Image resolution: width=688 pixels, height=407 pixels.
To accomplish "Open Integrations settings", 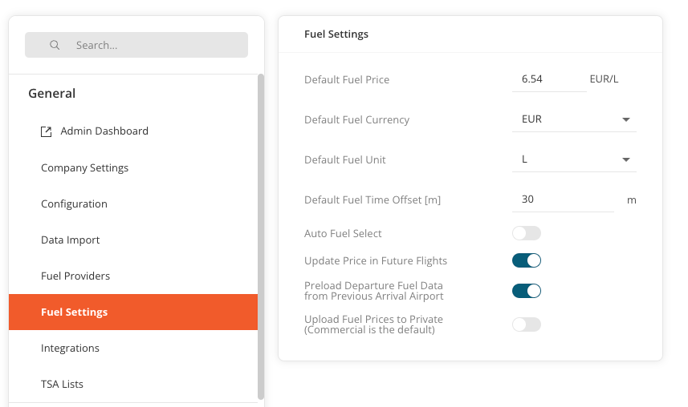I will point(70,348).
